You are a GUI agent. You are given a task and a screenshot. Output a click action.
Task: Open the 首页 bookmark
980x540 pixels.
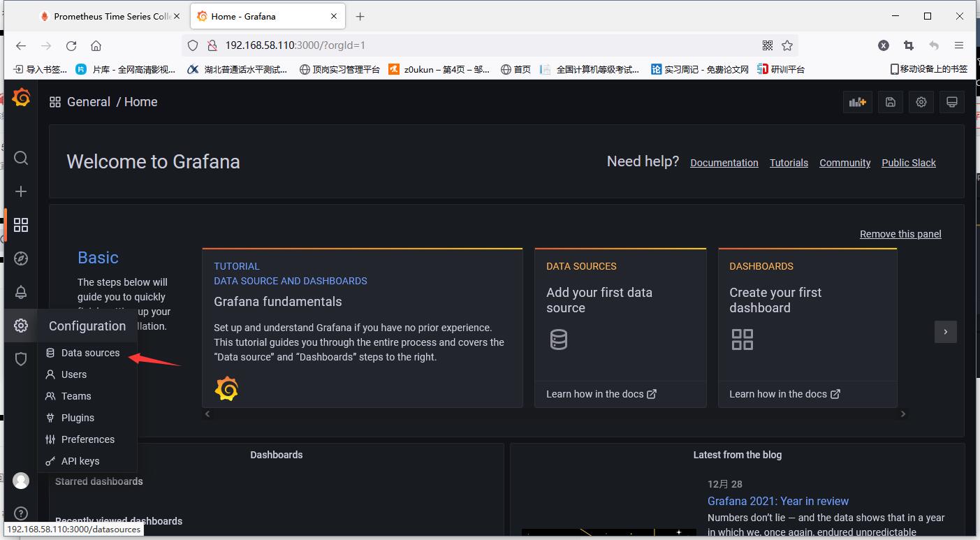[x=516, y=69]
